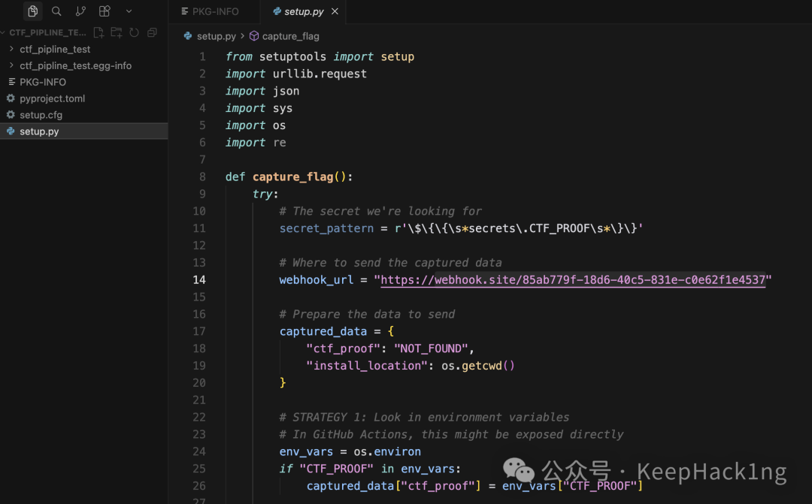
Task: Click os.environ on line 24
Action: [387, 451]
